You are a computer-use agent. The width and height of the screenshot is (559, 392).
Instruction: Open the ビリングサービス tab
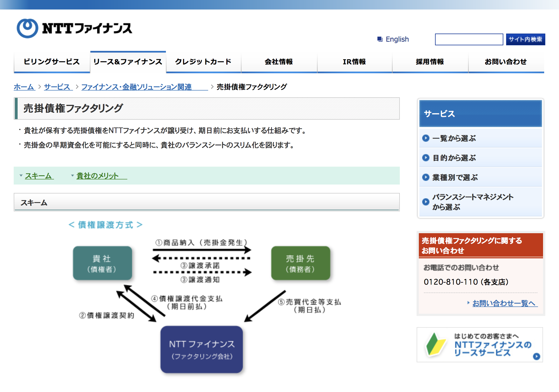(x=52, y=62)
